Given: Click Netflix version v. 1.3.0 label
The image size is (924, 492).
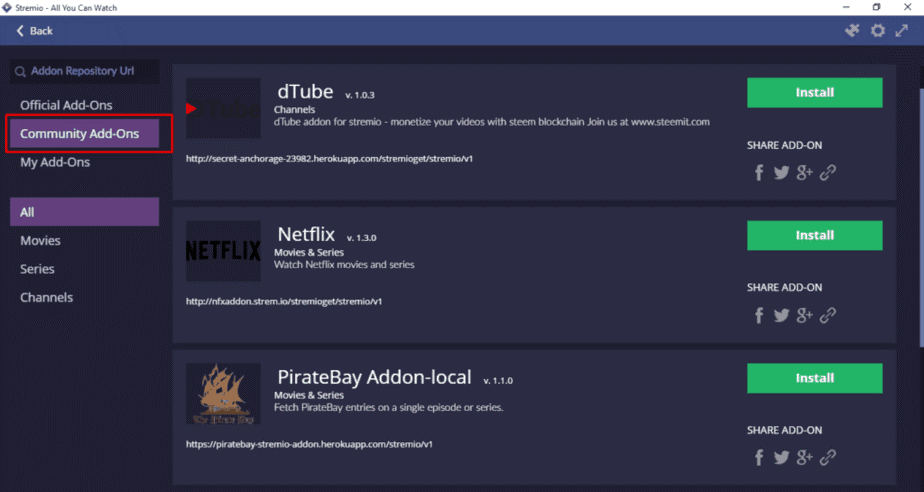Looking at the screenshot, I should [361, 237].
